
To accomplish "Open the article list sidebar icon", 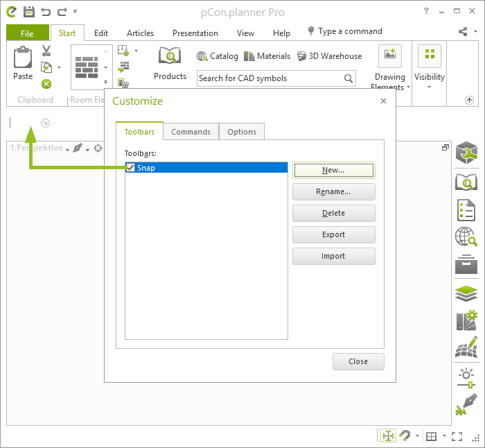I will pyautogui.click(x=466, y=210).
